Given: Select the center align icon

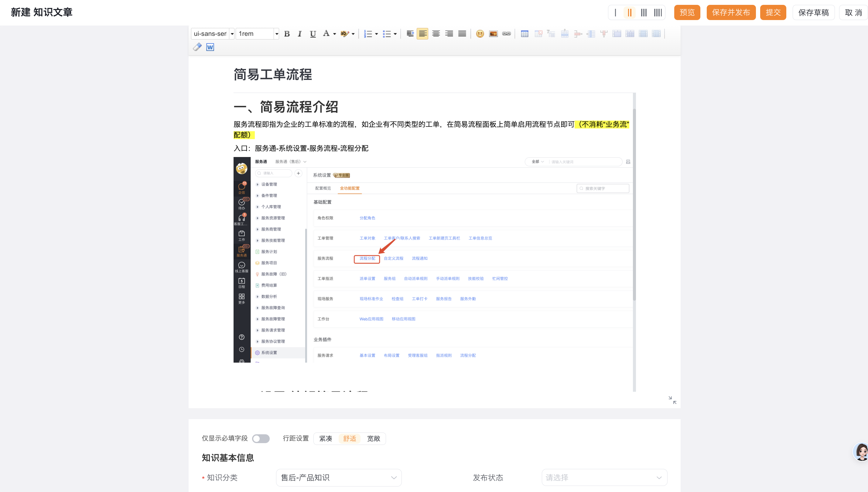Looking at the screenshot, I should pos(436,34).
